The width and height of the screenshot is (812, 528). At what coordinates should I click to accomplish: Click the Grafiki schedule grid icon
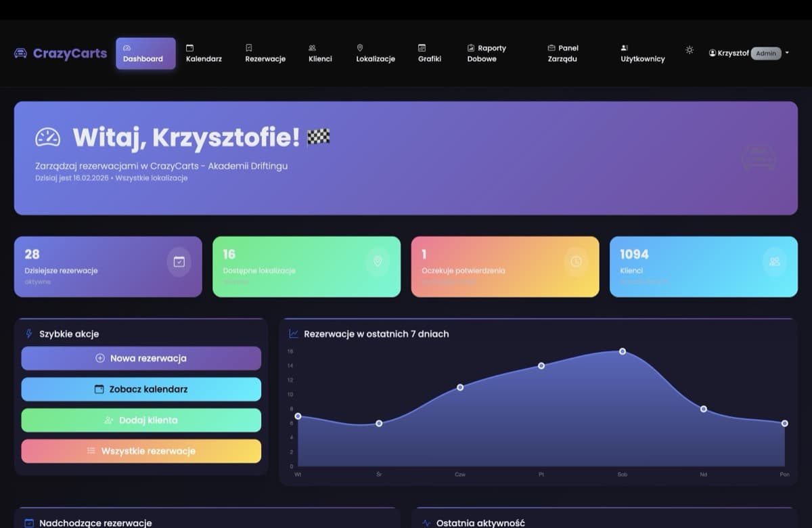click(420, 48)
